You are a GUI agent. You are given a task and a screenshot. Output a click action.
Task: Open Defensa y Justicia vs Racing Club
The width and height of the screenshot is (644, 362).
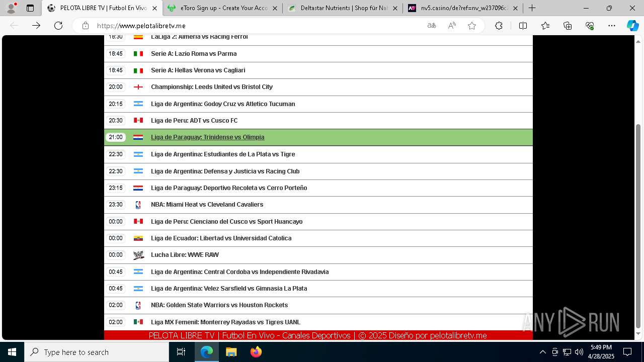pos(225,171)
